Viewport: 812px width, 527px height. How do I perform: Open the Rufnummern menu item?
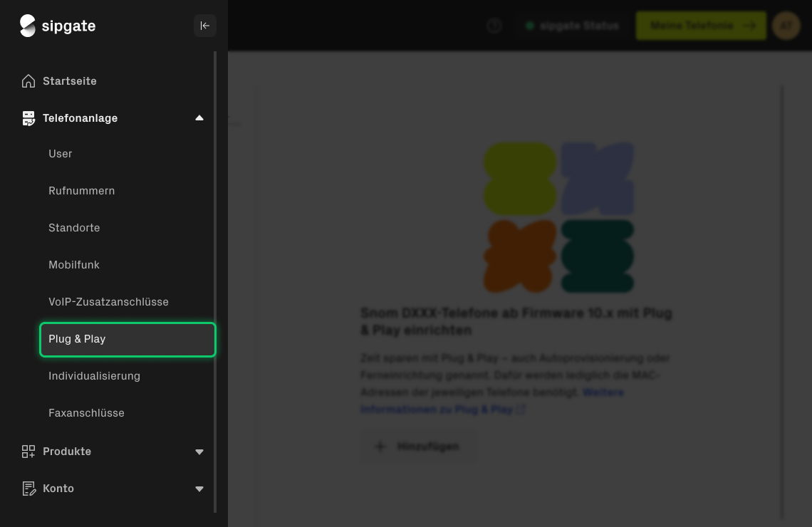coord(81,191)
